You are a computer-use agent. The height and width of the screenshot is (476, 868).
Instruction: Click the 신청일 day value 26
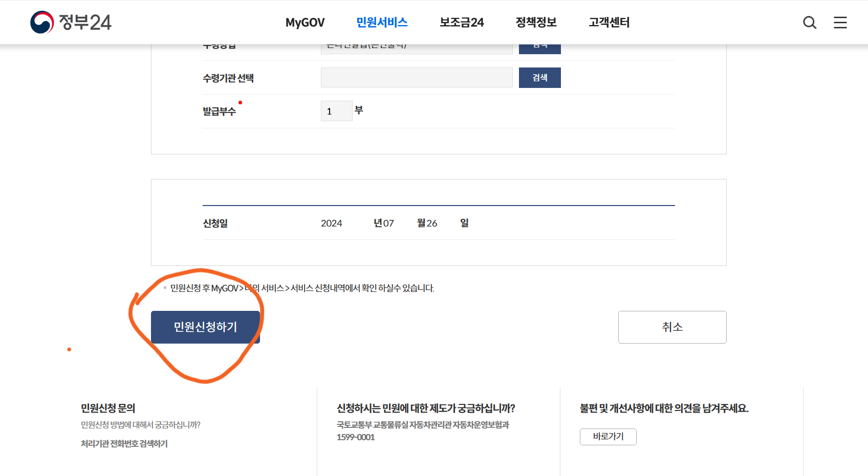[432, 223]
